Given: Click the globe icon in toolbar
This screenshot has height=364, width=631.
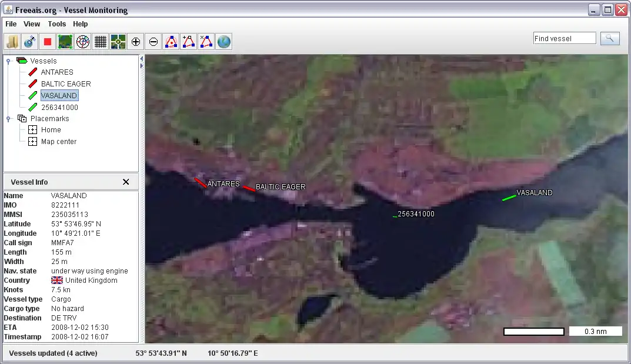Looking at the screenshot, I should [224, 41].
